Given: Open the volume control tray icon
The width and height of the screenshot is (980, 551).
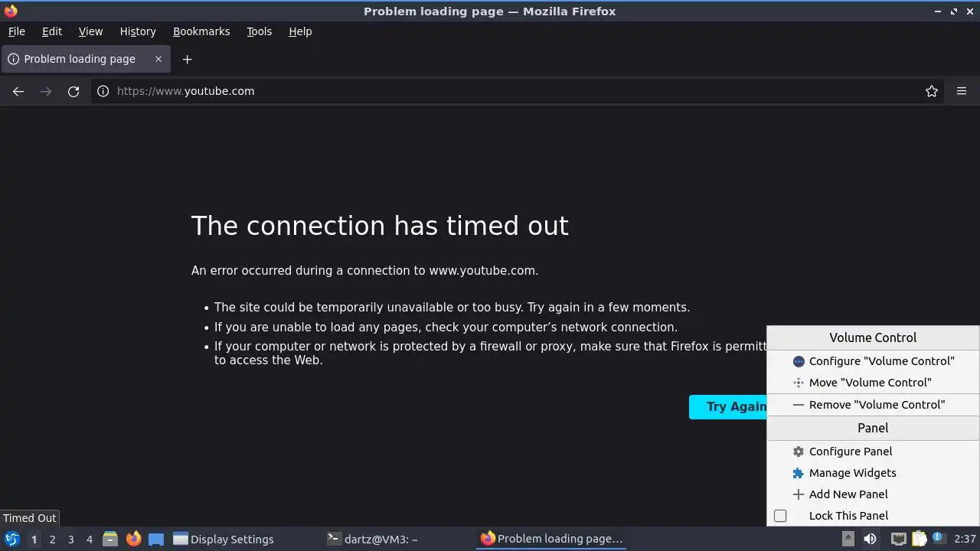Looking at the screenshot, I should click(x=870, y=540).
